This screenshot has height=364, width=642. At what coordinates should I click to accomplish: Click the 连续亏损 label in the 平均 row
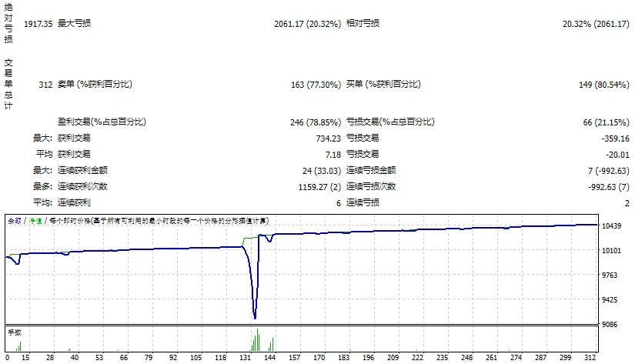(x=363, y=202)
